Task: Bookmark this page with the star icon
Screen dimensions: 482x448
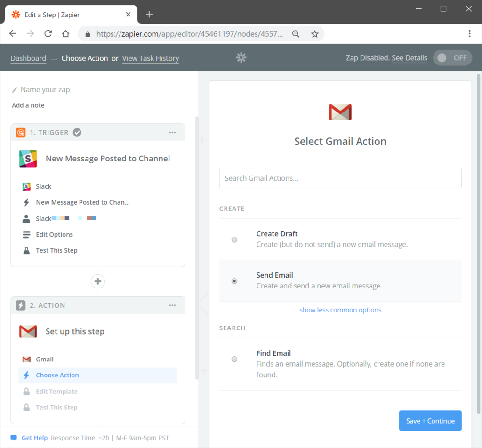Action: [314, 34]
